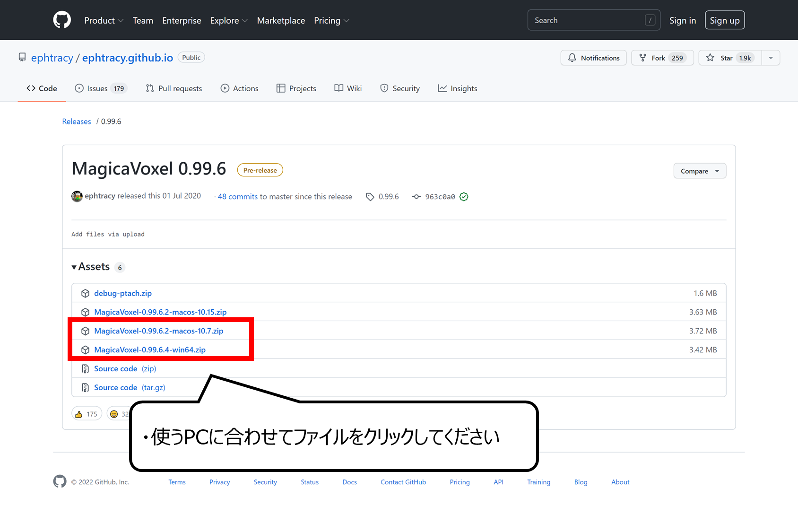798x532 pixels.
Task: Click package icon beside debug-ptach.zip
Action: (x=85, y=293)
